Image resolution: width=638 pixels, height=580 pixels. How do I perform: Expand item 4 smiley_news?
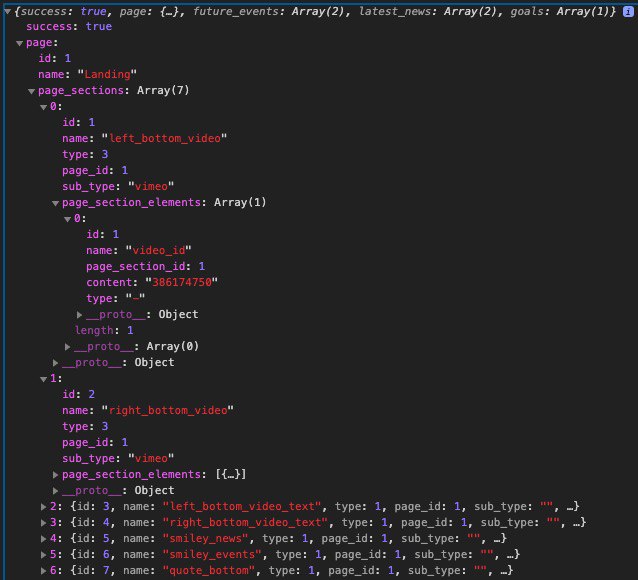(44, 538)
